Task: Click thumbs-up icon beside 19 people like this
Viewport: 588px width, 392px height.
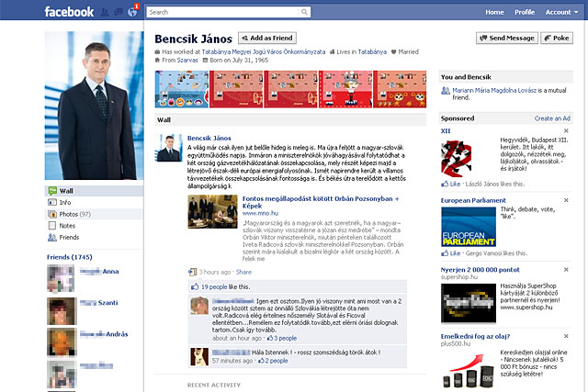Action: (x=195, y=286)
